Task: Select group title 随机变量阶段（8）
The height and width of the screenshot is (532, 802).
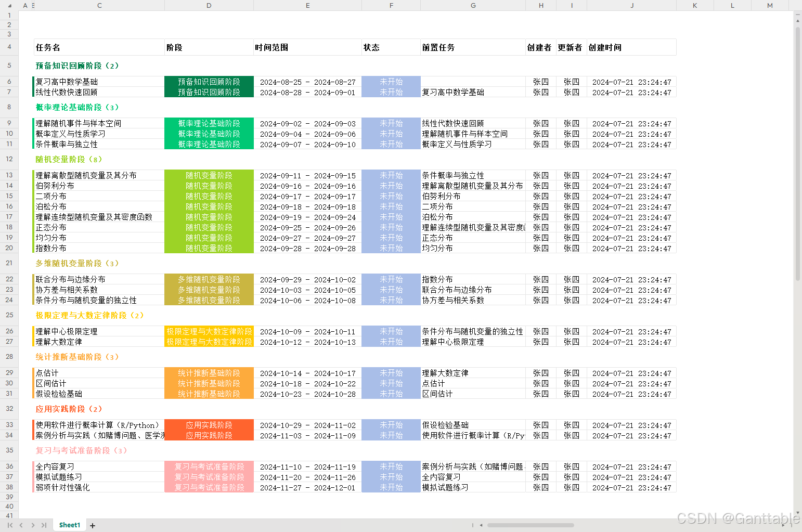Action: [x=69, y=159]
